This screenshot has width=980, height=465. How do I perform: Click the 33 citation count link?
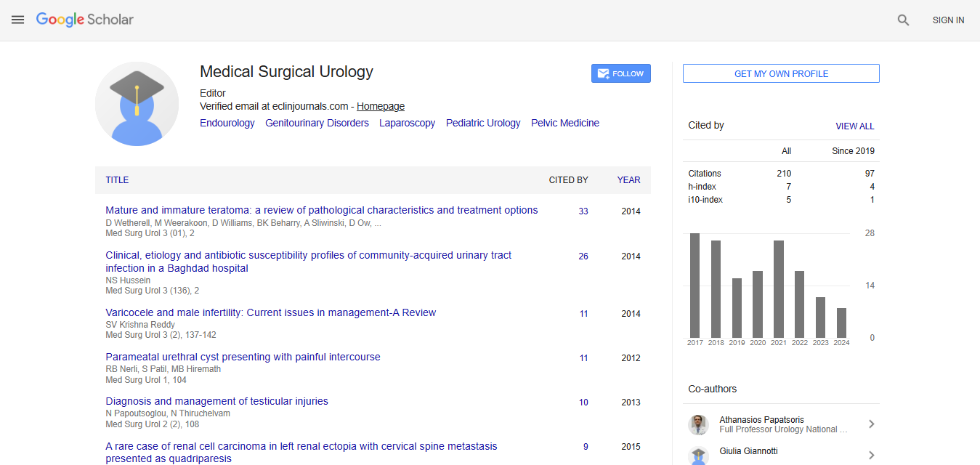point(583,211)
